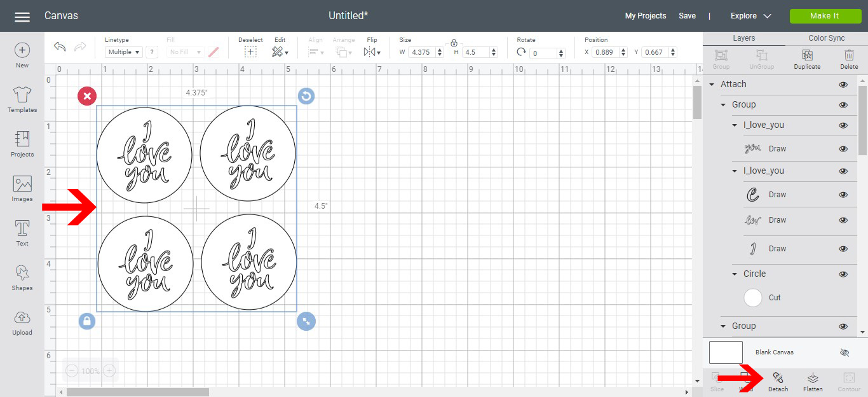The image size is (868, 397).
Task: Open the Shapes tool
Action: [x=22, y=278]
